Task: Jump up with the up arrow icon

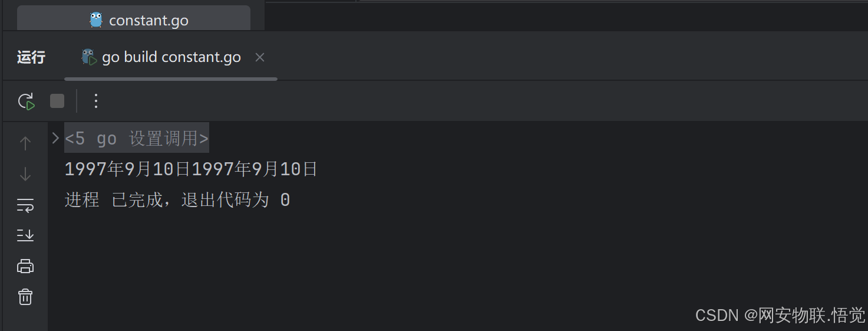Action: [25, 143]
